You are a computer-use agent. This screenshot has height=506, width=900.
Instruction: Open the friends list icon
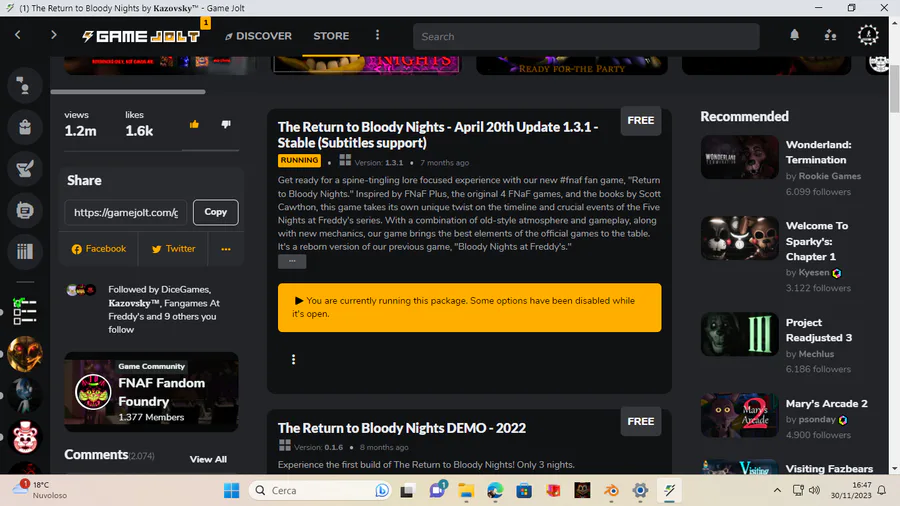click(x=830, y=35)
